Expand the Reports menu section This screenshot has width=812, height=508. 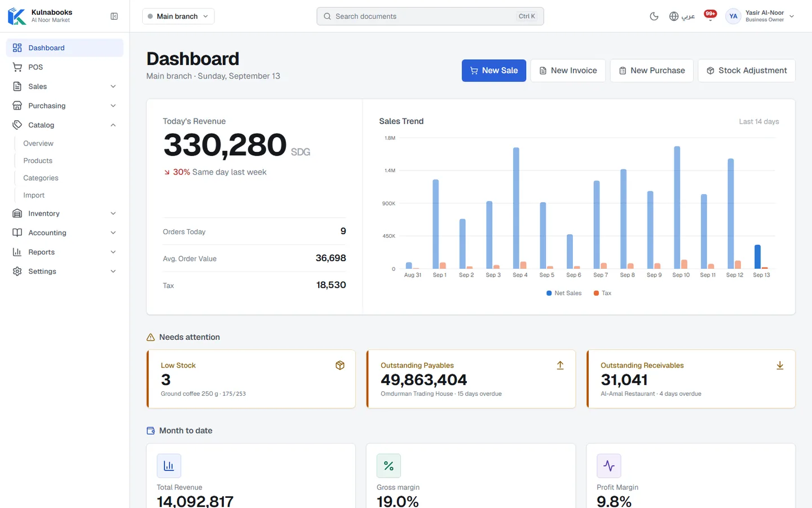tap(65, 252)
